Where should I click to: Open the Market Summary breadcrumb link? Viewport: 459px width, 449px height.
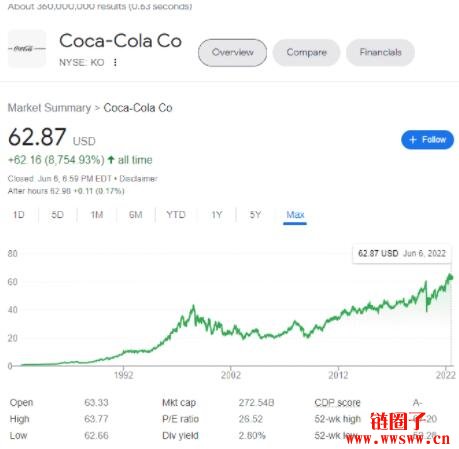[49, 108]
